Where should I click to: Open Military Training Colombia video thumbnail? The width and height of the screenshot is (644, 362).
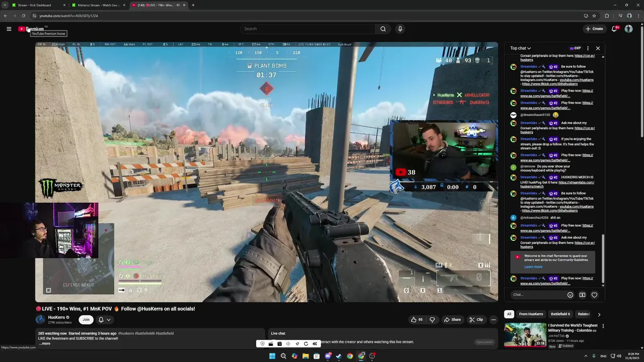point(525,335)
